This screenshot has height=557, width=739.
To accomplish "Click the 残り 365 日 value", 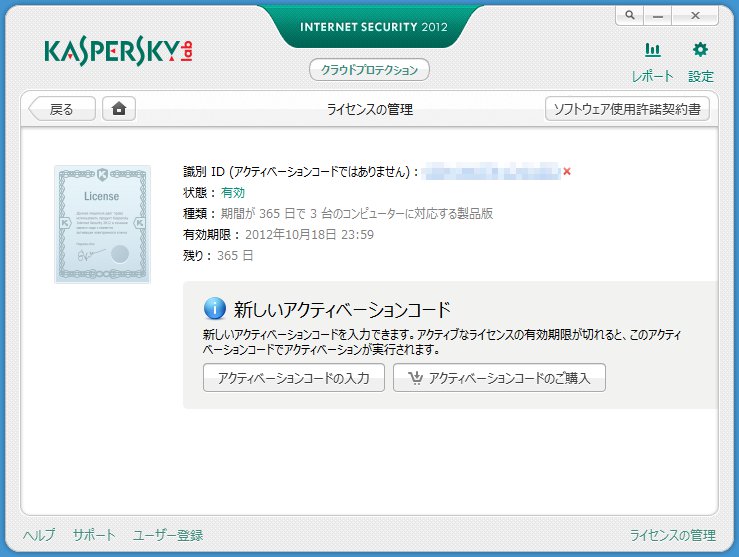I will (235, 255).
